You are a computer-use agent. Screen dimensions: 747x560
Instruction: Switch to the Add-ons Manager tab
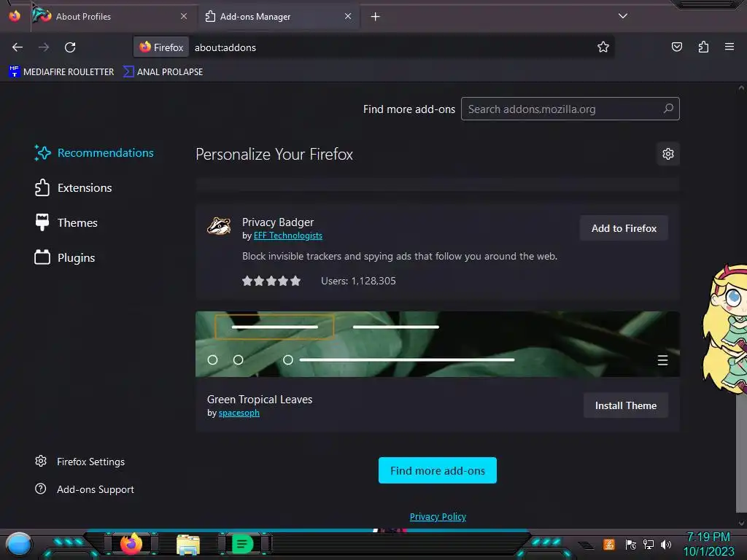pyautogui.click(x=279, y=17)
